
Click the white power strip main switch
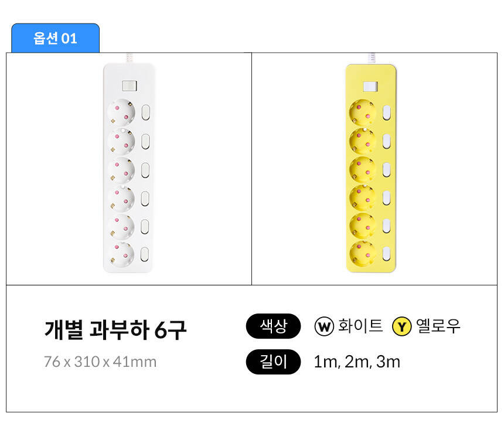(129, 86)
